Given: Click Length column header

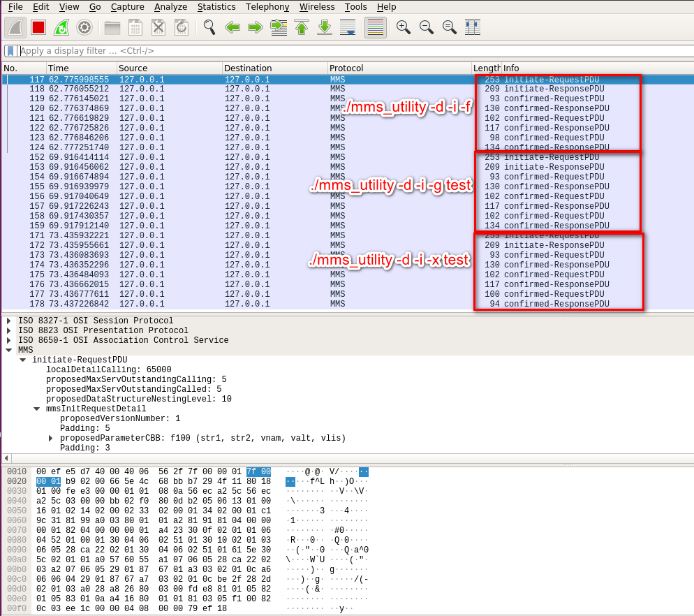Looking at the screenshot, I should [487, 68].
